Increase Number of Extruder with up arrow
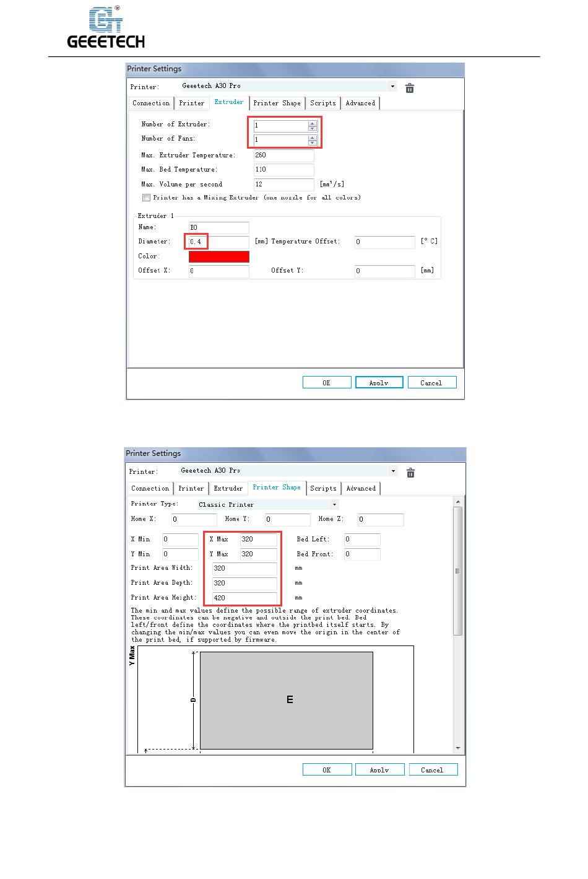This screenshot has height=879, width=588. pos(313,123)
